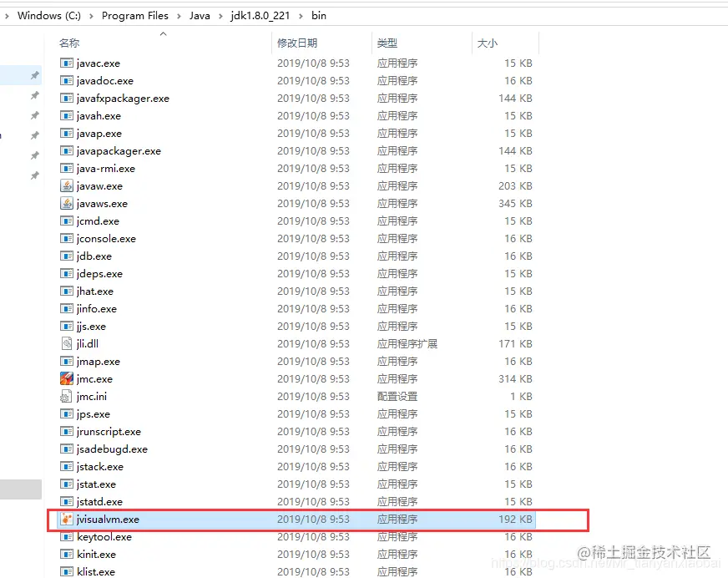This screenshot has height=578, width=728.
Task: Select the jsadebugd.exe file name
Action: coord(112,449)
